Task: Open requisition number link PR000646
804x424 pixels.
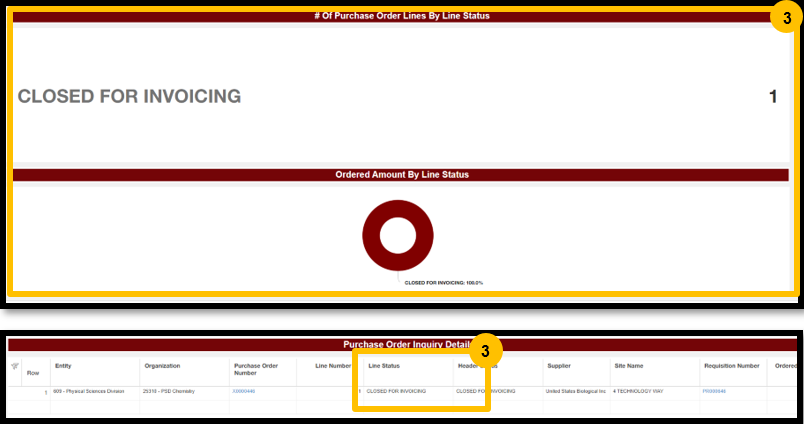Action: [714, 391]
